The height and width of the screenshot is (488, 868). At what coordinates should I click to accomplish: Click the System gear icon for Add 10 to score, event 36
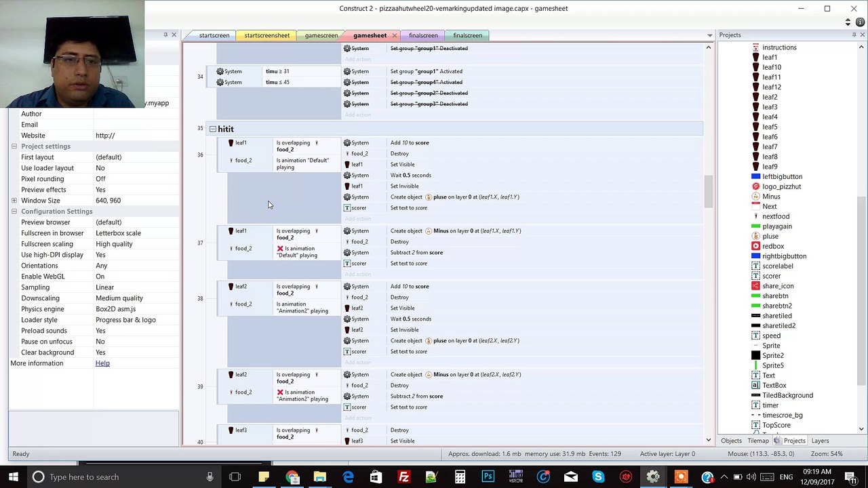(347, 143)
